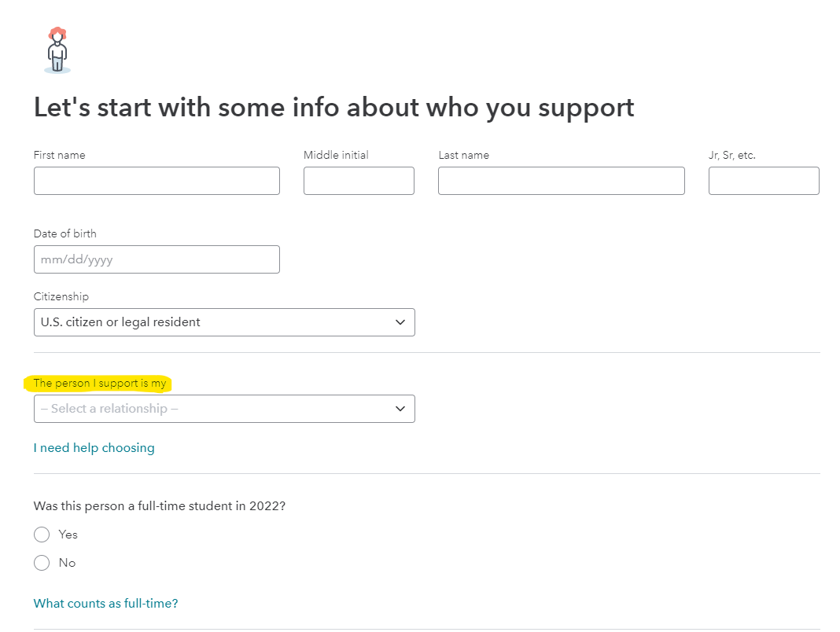The height and width of the screenshot is (632, 840).
Task: Click the highlighted The person I support is my label
Action: [100, 383]
